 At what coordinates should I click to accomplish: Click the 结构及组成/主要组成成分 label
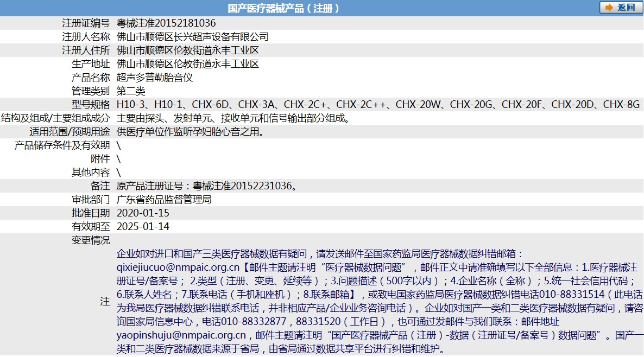tap(55, 118)
